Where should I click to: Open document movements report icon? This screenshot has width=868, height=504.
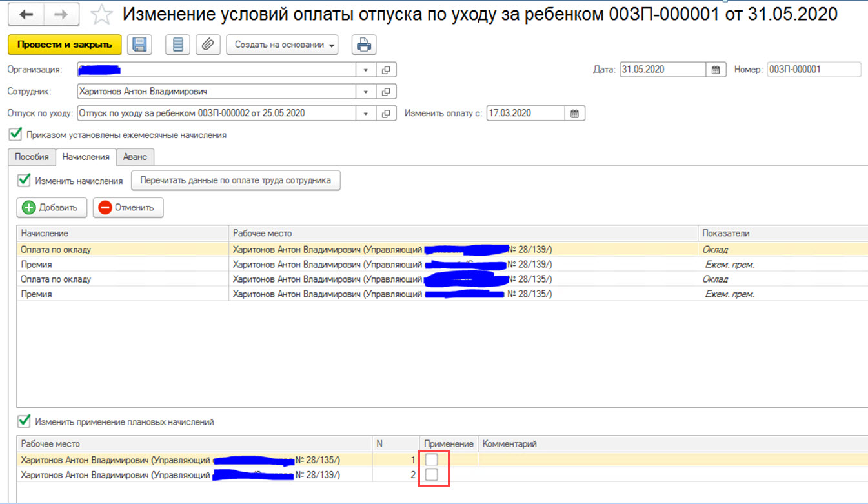pos(178,45)
